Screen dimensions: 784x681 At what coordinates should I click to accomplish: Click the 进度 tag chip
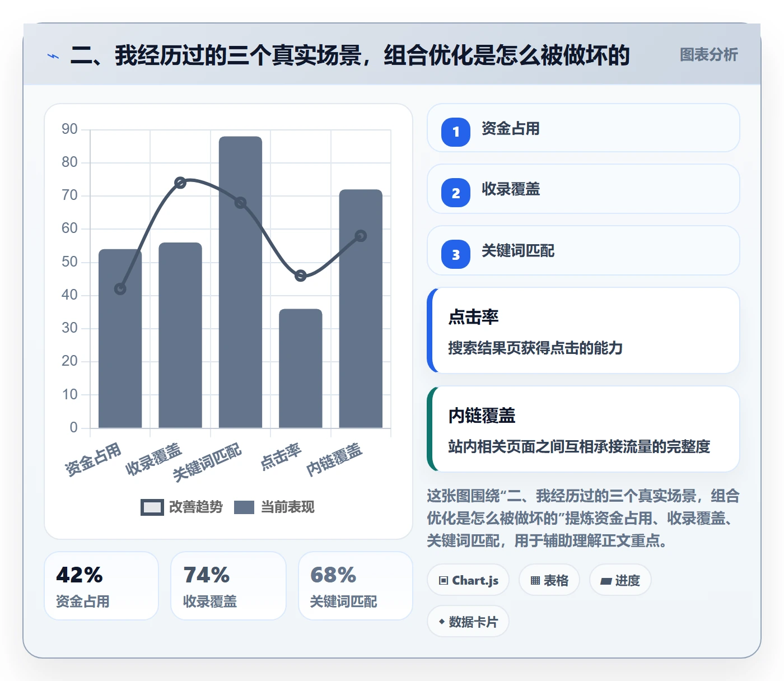tap(620, 580)
